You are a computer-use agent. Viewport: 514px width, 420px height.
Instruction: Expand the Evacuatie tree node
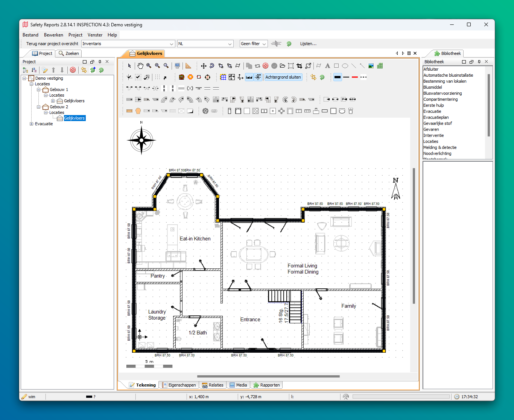[32, 124]
